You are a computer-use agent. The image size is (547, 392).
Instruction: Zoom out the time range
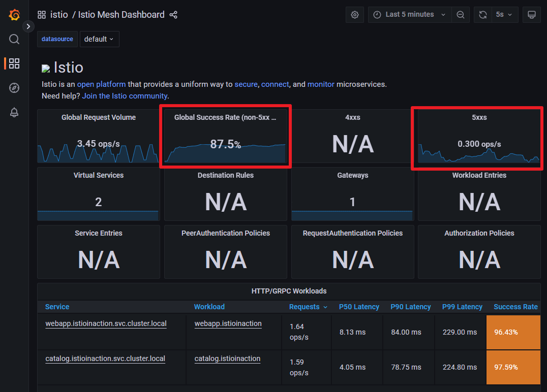[x=461, y=15]
